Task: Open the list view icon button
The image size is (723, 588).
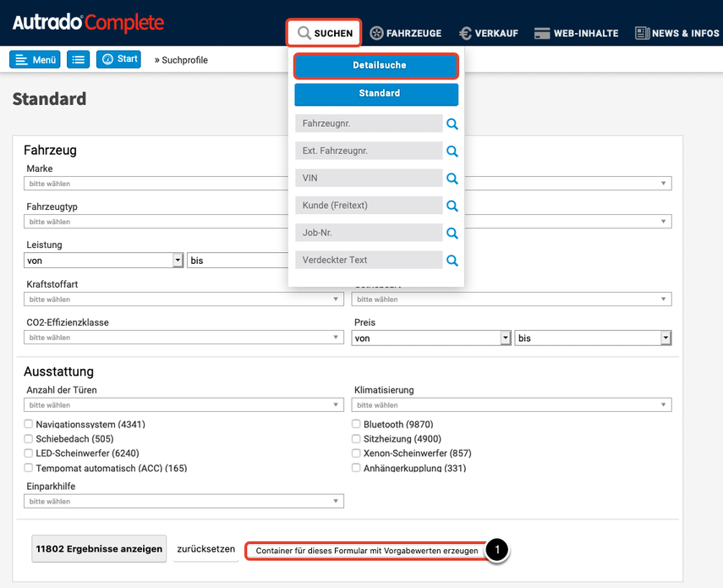Action: click(x=79, y=60)
